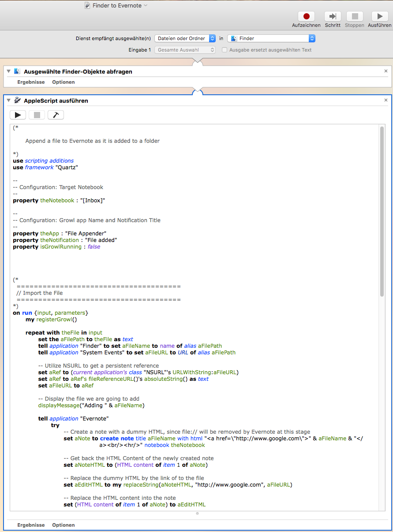This screenshot has height=532, width=393.
Task: Run the AppleScript with the play button
Action: tap(18, 115)
